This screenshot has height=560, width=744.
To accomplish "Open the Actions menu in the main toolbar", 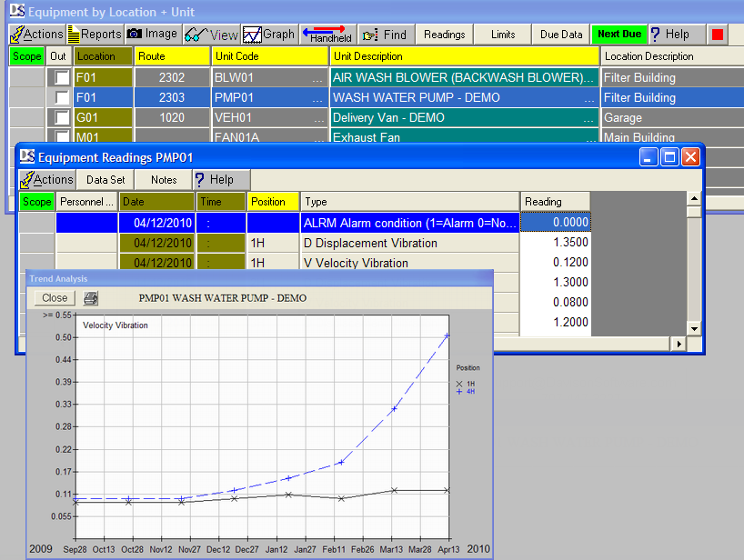I will pos(36,35).
